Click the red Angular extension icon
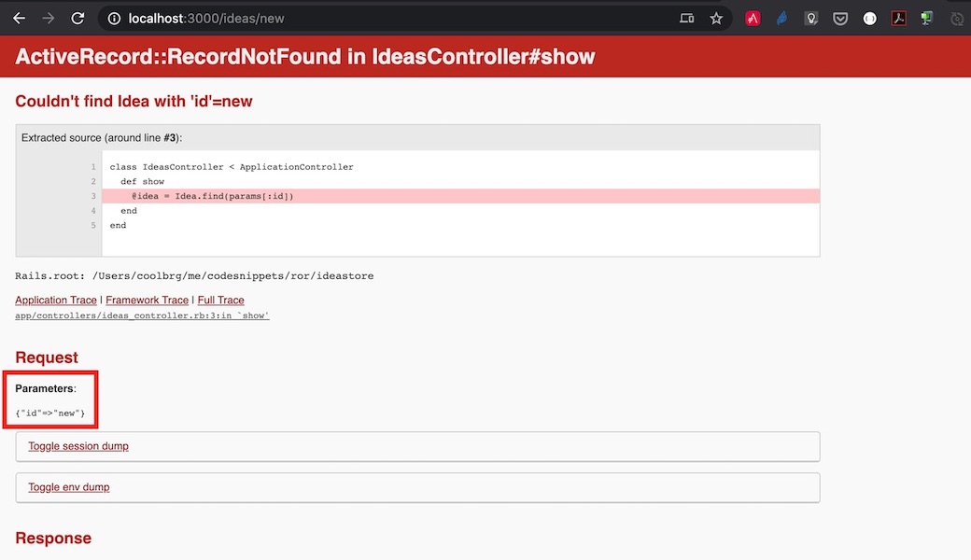 tap(753, 18)
